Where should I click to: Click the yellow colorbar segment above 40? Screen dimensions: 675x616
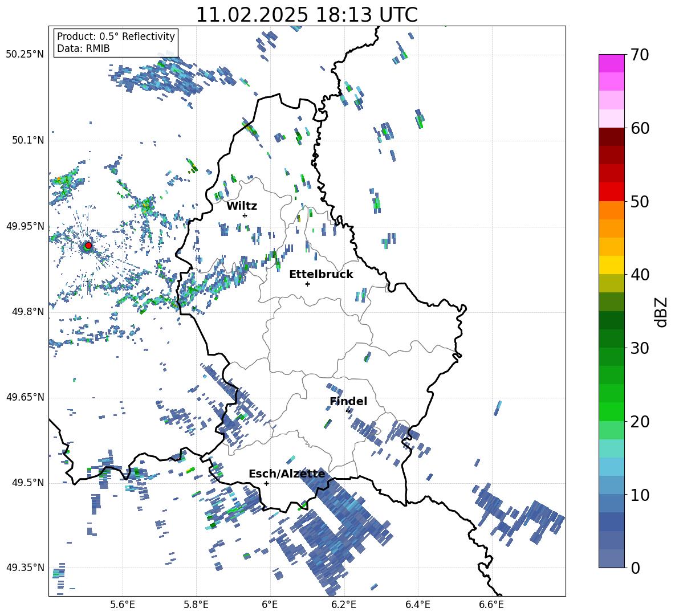point(611,265)
